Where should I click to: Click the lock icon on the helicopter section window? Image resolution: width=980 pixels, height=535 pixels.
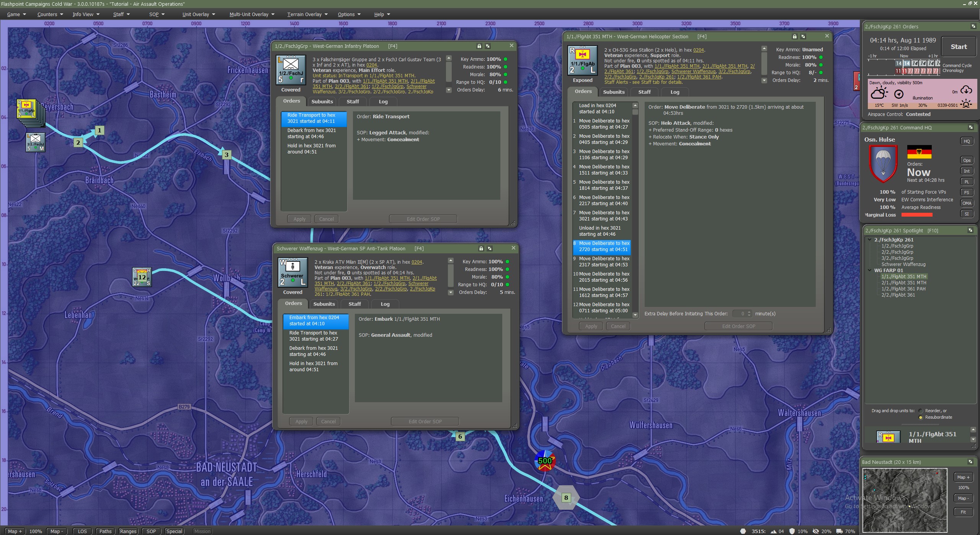pos(794,36)
